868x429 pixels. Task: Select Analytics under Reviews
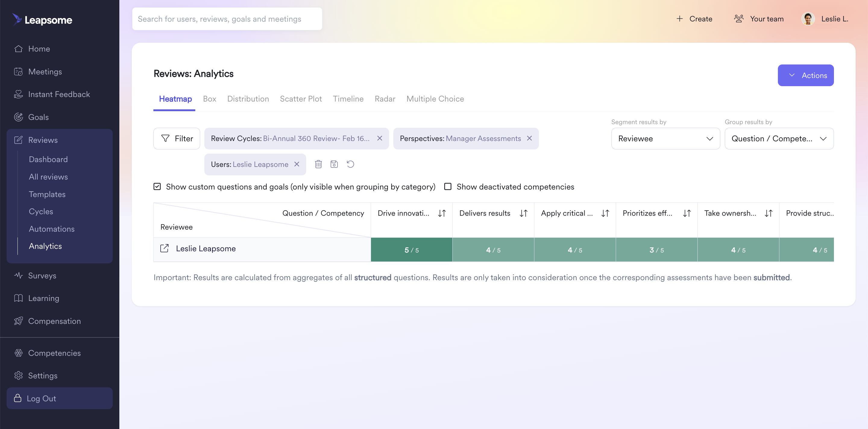[45, 246]
